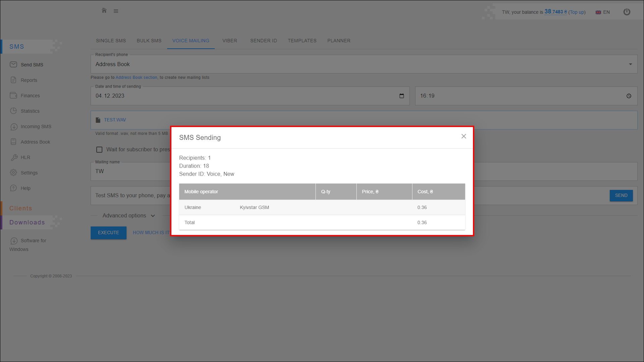
Task: Click the EXECUTE button
Action: pos(108,233)
